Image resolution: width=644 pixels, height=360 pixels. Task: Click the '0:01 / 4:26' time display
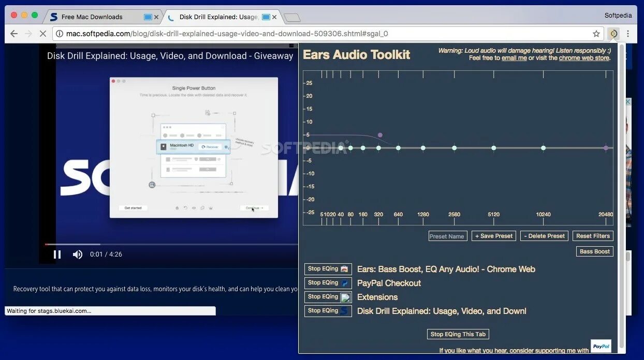[106, 254]
